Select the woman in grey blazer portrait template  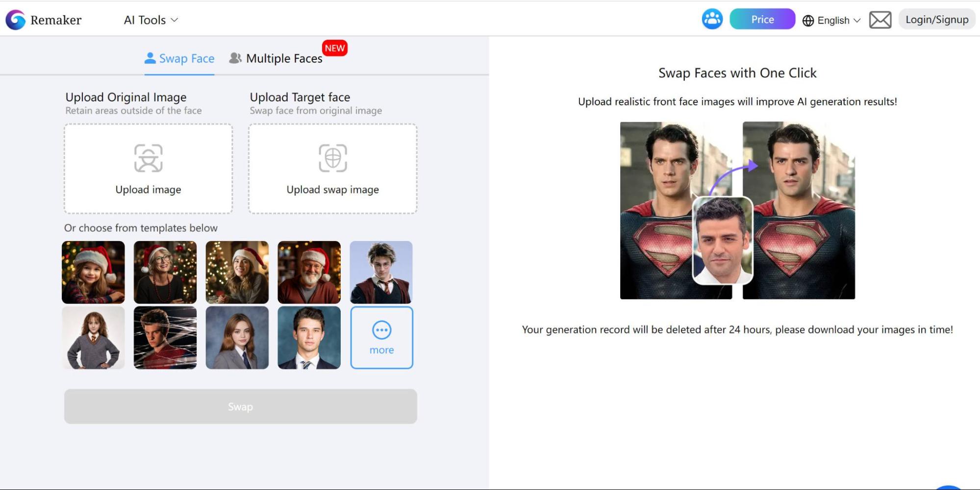coord(237,338)
